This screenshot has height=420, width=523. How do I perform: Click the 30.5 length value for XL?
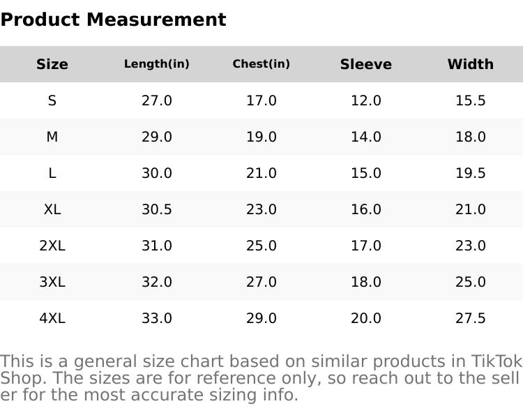click(x=157, y=209)
